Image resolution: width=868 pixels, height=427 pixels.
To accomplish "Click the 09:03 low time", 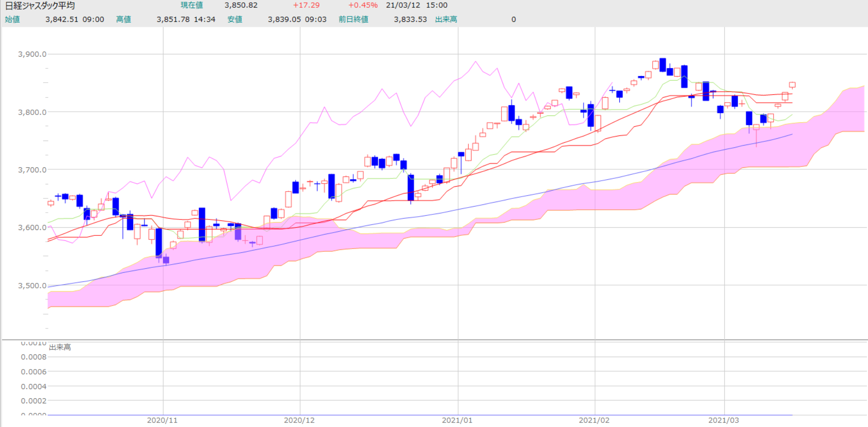I will (x=316, y=20).
